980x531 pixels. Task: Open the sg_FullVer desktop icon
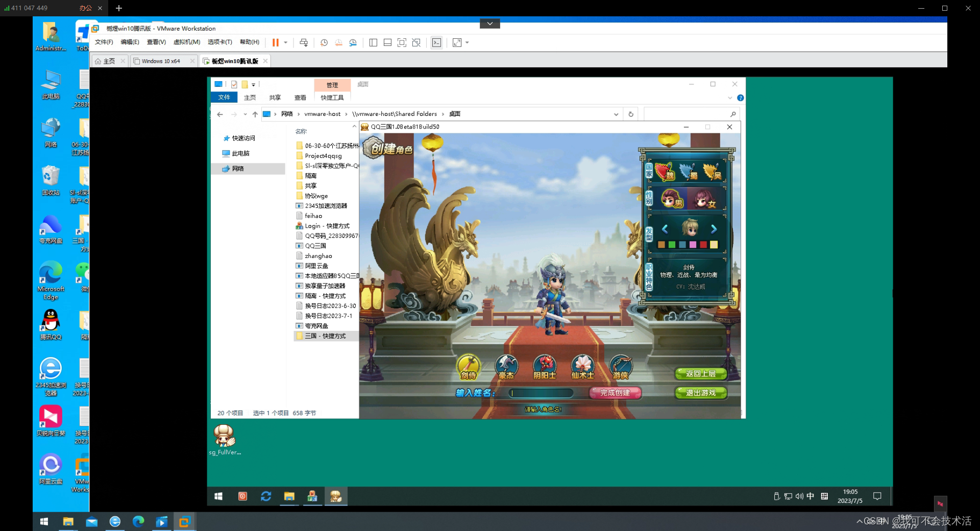pyautogui.click(x=225, y=440)
